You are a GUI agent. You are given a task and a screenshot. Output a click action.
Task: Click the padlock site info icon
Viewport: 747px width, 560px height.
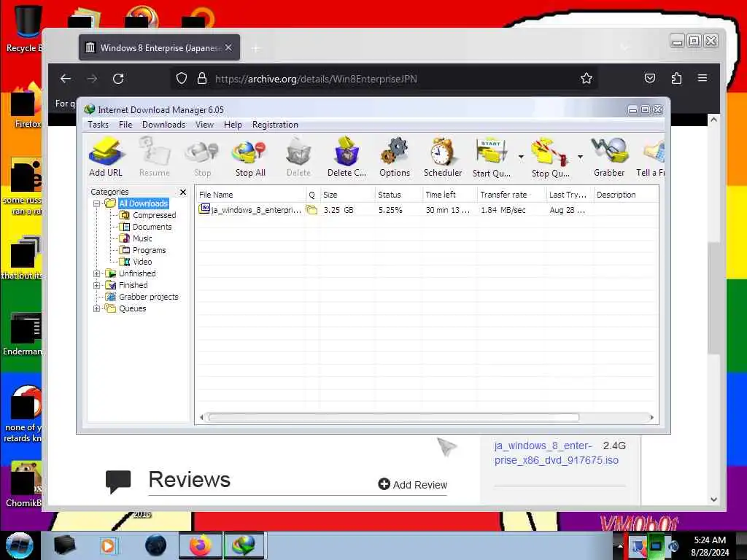point(202,78)
